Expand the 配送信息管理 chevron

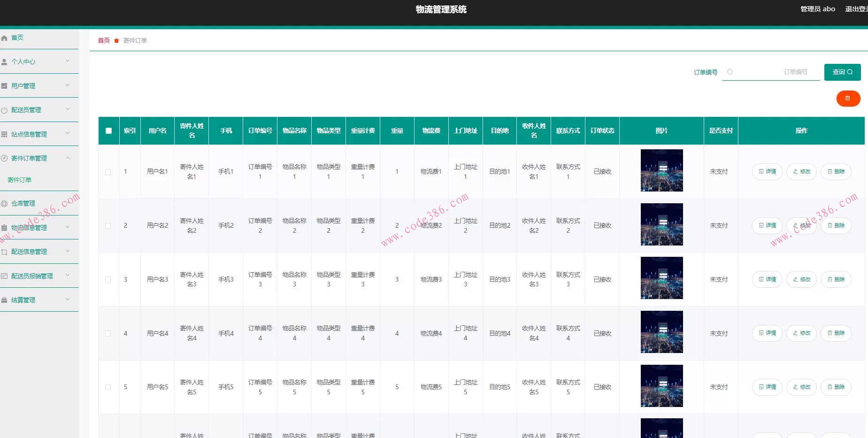(68, 251)
